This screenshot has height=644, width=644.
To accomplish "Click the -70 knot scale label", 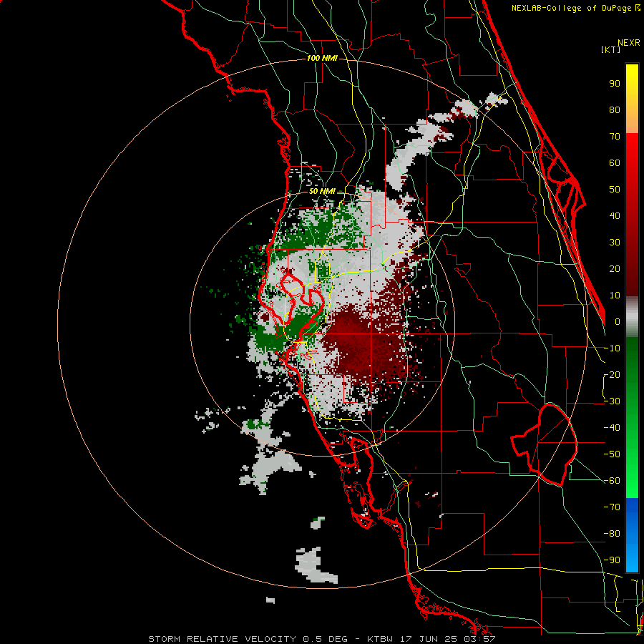I will pos(612,507).
